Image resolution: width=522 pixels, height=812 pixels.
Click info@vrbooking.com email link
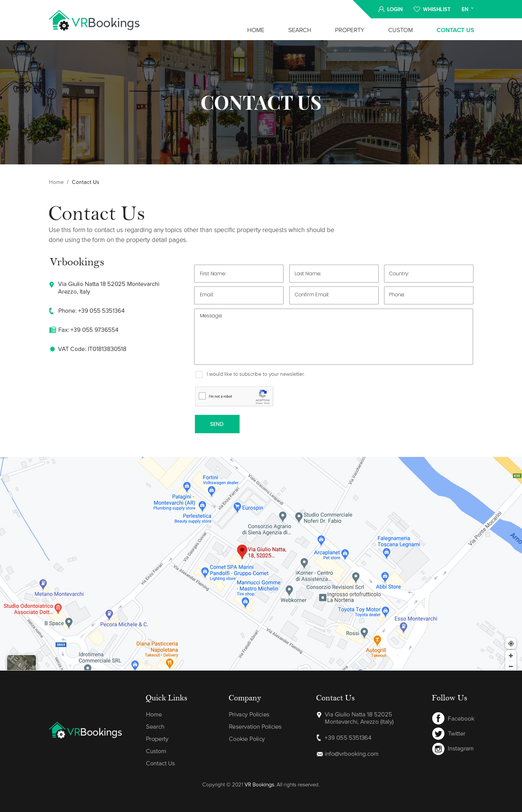(352, 754)
